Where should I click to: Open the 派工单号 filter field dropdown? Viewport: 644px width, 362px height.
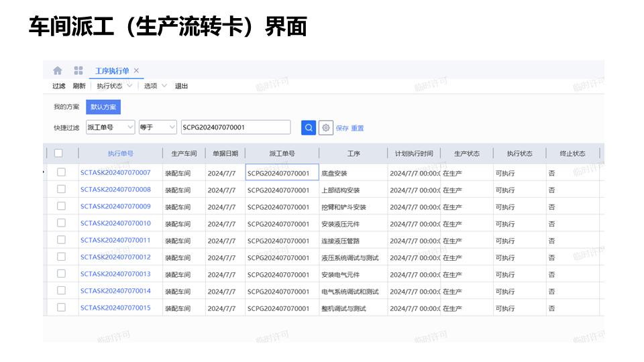[110, 127]
